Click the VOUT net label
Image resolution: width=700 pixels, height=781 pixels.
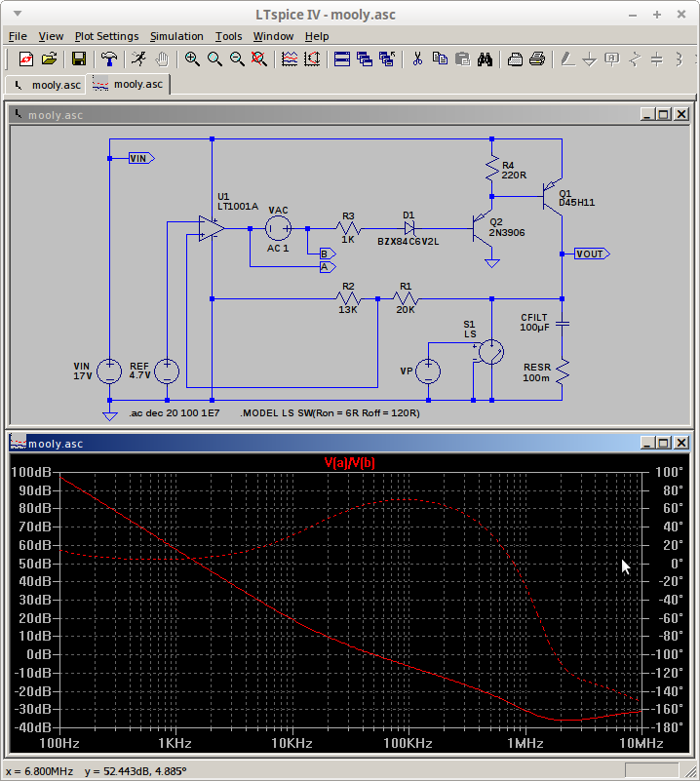point(592,254)
